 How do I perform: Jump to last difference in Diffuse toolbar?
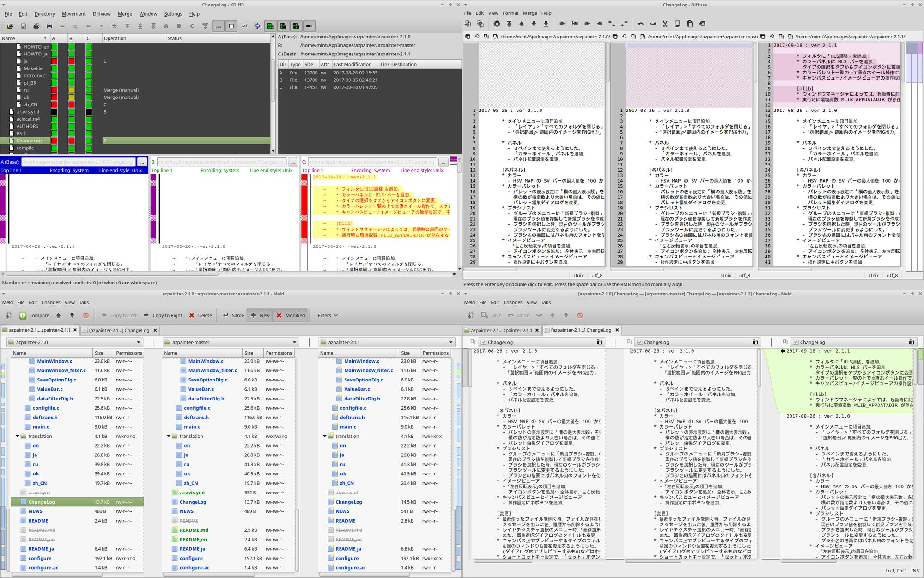click(x=546, y=24)
